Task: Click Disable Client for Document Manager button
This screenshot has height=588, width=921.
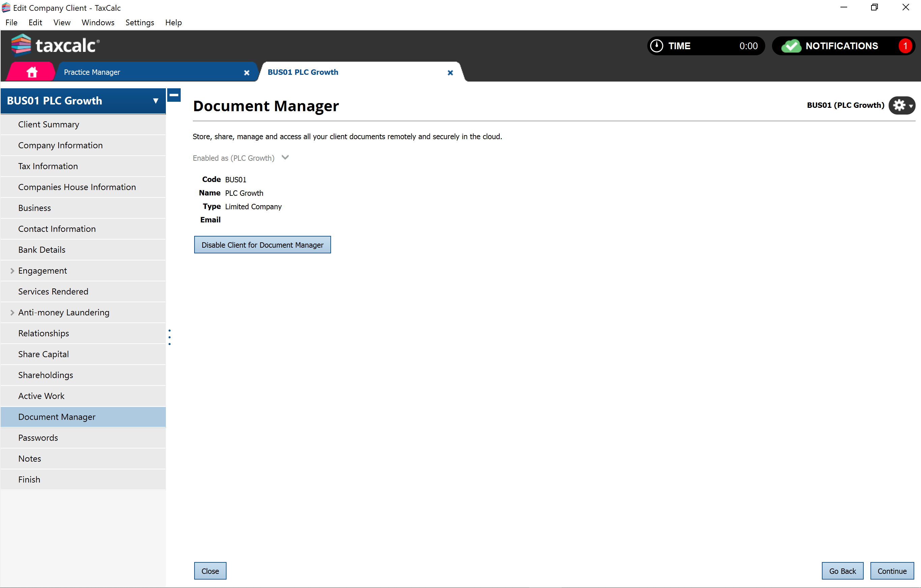Action: [x=262, y=245]
